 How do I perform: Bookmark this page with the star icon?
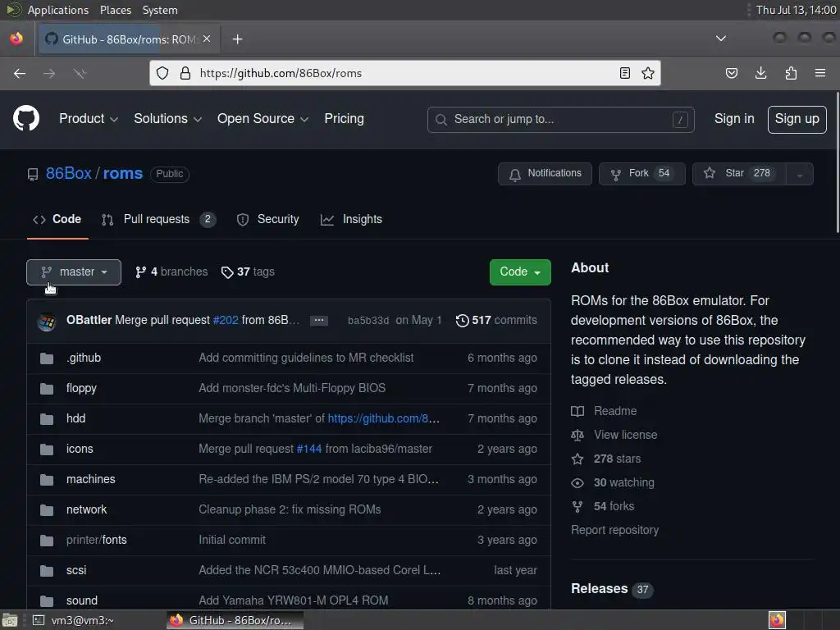point(648,73)
